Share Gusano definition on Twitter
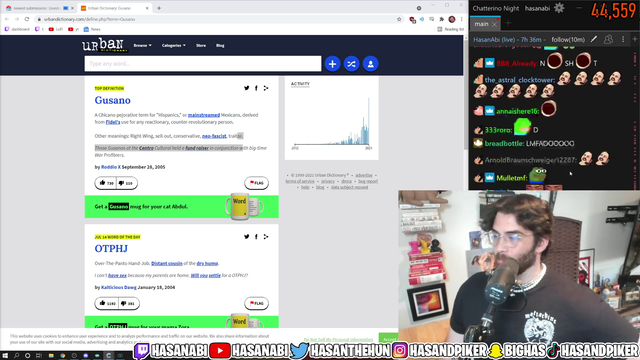The height and width of the screenshot is (360, 640). (247, 88)
